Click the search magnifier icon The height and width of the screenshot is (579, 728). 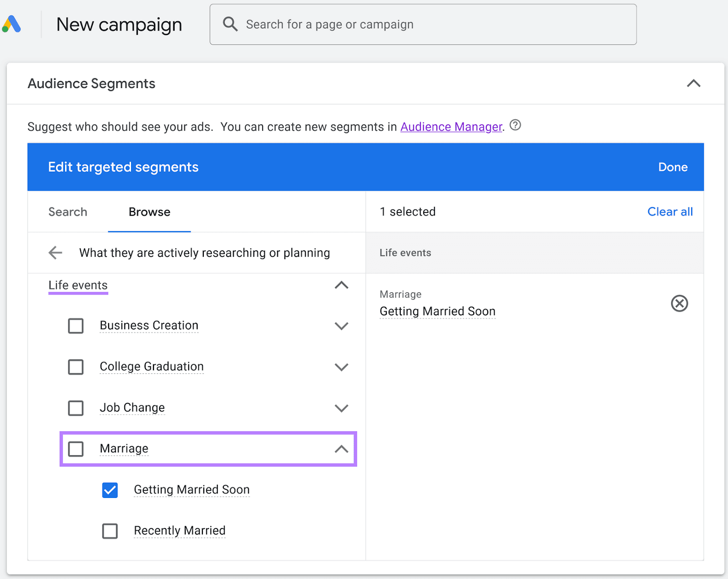230,24
